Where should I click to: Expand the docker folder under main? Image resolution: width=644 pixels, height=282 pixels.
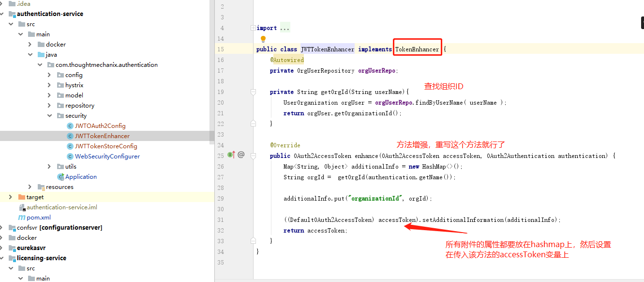click(30, 45)
